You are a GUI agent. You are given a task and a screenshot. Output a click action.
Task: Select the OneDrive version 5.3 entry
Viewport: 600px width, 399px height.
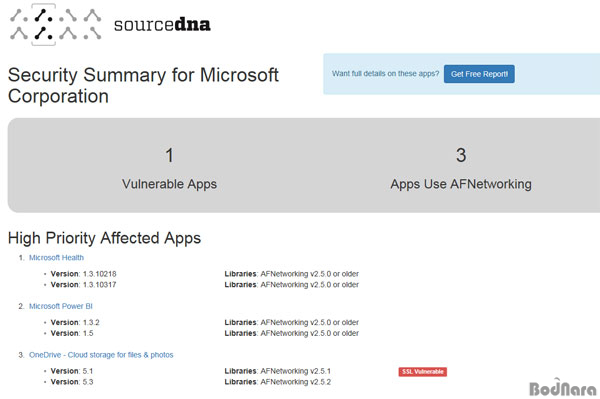[x=72, y=382]
